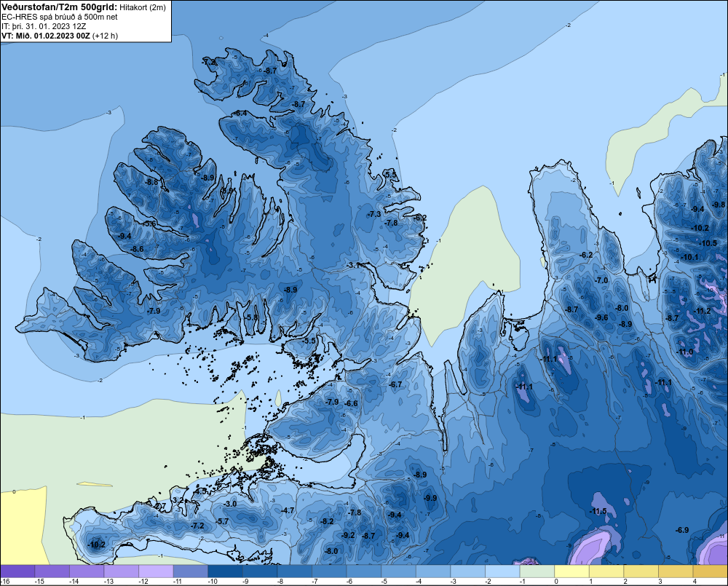This screenshot has height=586, width=728.
Task: Select legend swatch between -8 and -7
Action: pyautogui.click(x=294, y=571)
